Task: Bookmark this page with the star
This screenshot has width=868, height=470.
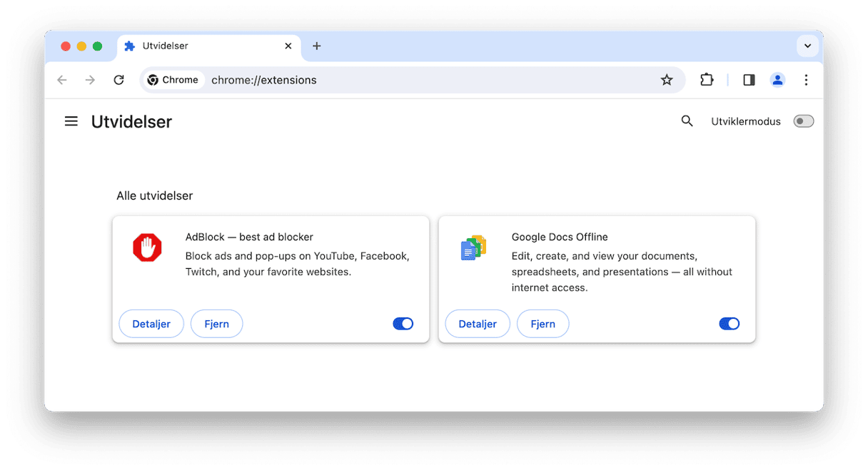Action: coord(667,80)
